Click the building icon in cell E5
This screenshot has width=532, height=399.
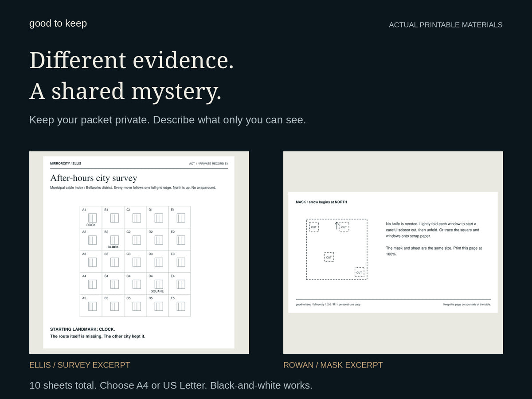181,306
